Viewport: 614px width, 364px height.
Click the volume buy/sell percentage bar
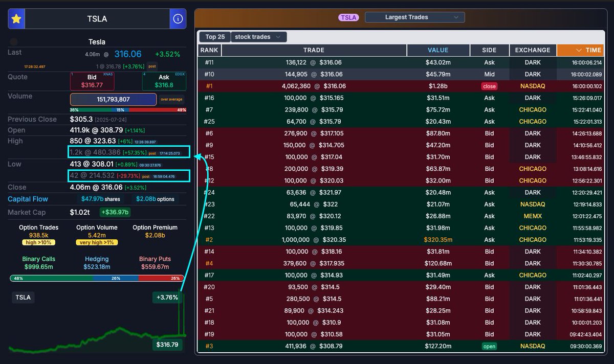(128, 110)
